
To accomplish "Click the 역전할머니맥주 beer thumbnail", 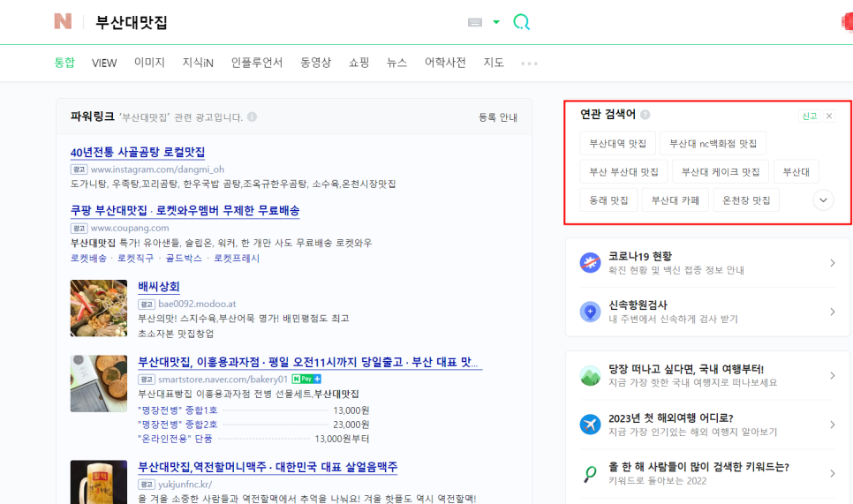I will point(99,482).
